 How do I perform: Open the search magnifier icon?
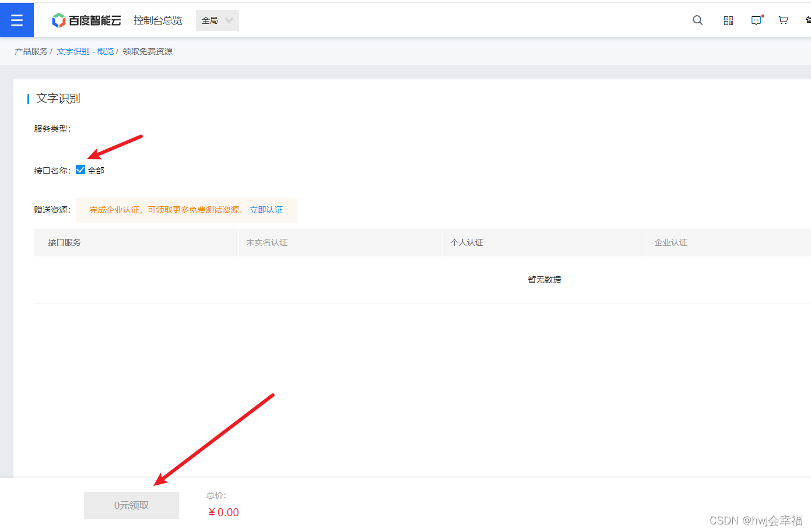pos(697,20)
